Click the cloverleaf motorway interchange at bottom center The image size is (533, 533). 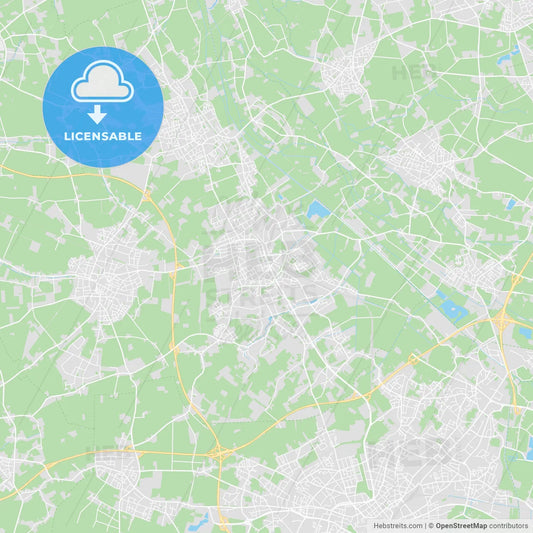(220, 453)
